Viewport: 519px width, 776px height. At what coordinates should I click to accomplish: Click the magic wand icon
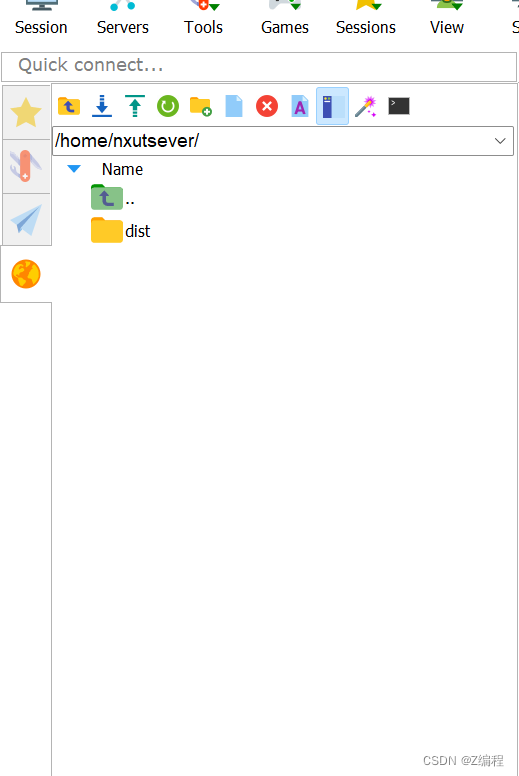pos(366,106)
